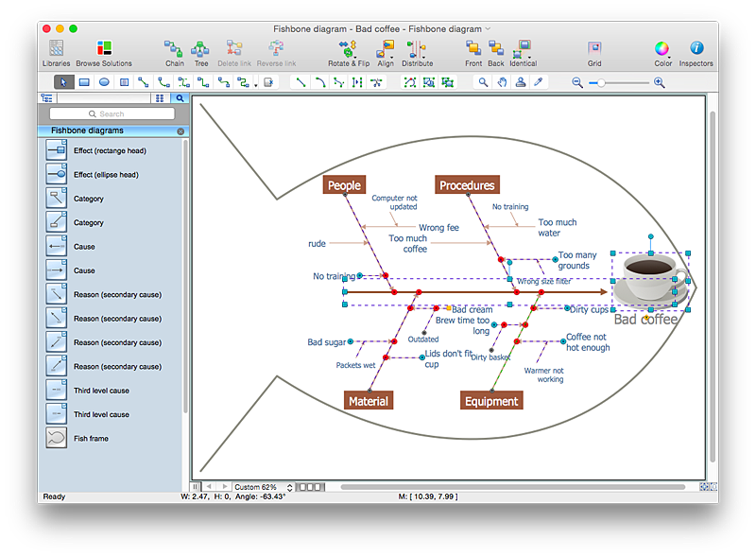Viewport: 756px width, 557px height.
Task: Open the Libraries panel
Action: click(56, 48)
